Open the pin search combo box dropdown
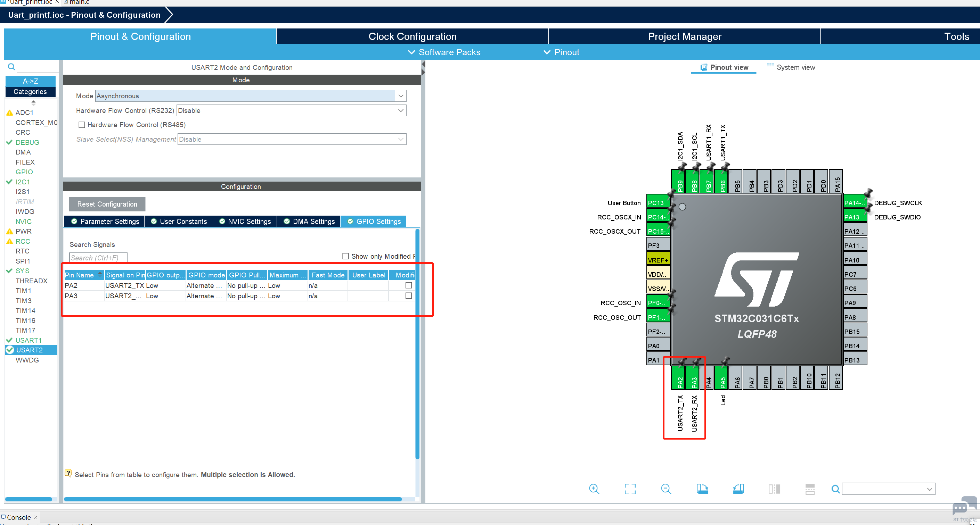This screenshot has width=980, height=525. [929, 489]
